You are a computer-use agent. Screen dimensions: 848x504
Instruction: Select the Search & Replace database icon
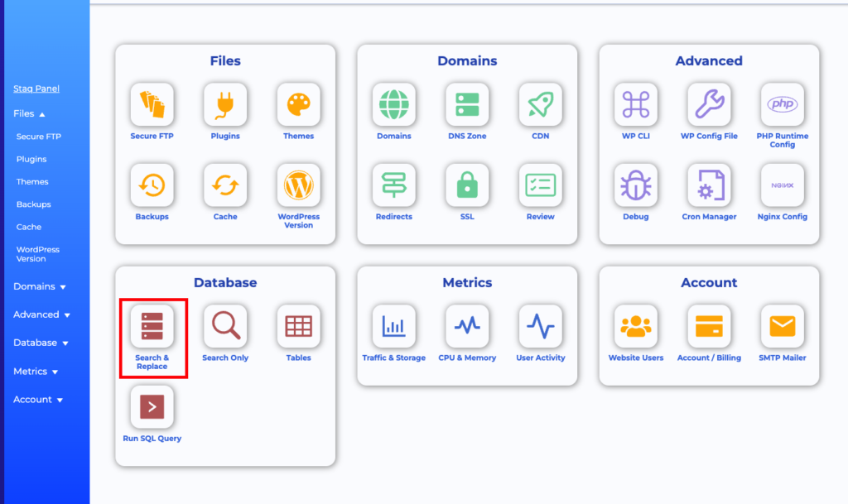click(152, 327)
